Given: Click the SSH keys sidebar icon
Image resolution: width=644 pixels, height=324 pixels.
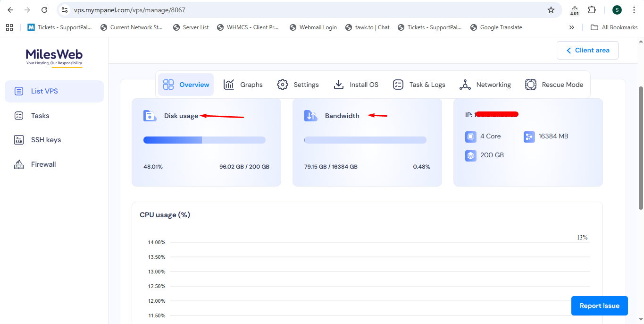Looking at the screenshot, I should coord(19,140).
